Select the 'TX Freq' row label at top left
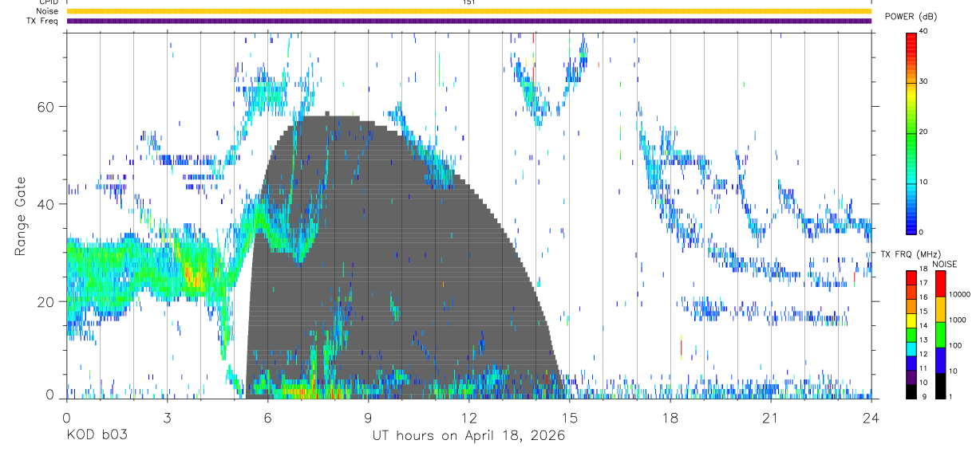 click(44, 21)
